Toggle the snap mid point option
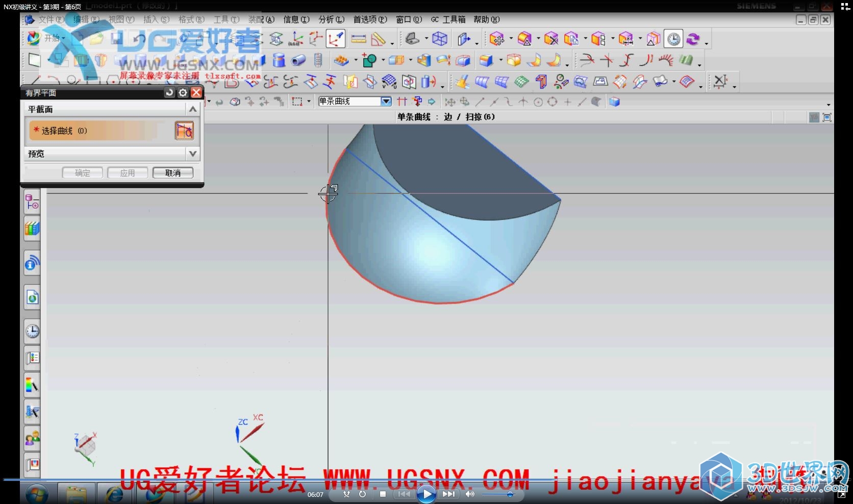The image size is (853, 504). [x=494, y=102]
